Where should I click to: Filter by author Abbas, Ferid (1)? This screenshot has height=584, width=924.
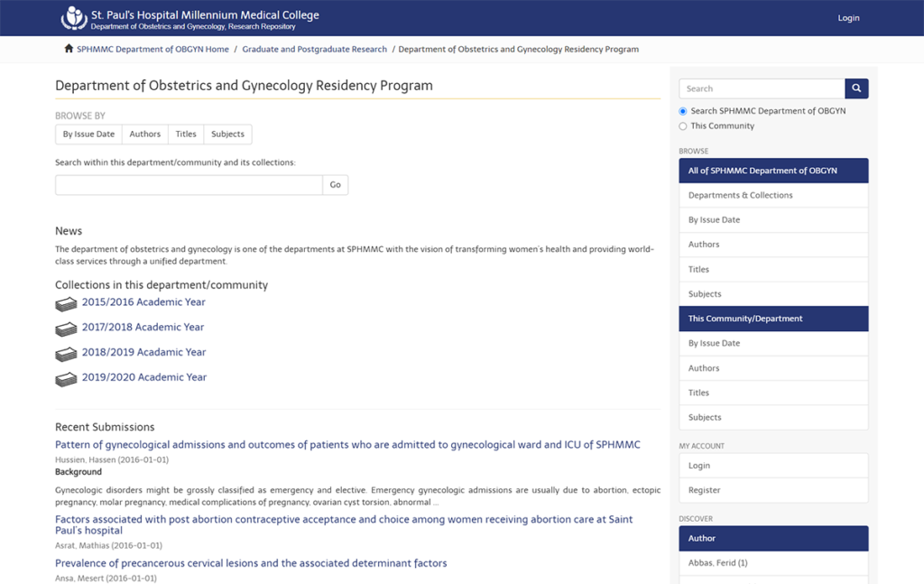pos(773,562)
